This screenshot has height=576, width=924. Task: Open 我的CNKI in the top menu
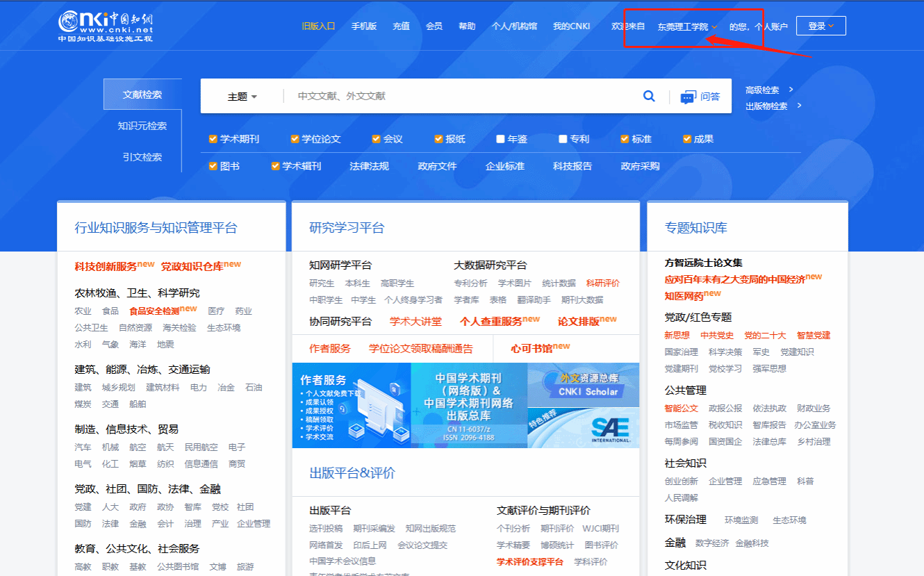(x=572, y=26)
